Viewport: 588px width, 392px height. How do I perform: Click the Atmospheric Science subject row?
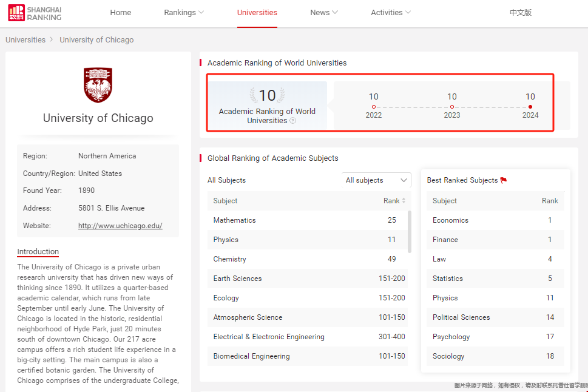tap(308, 317)
